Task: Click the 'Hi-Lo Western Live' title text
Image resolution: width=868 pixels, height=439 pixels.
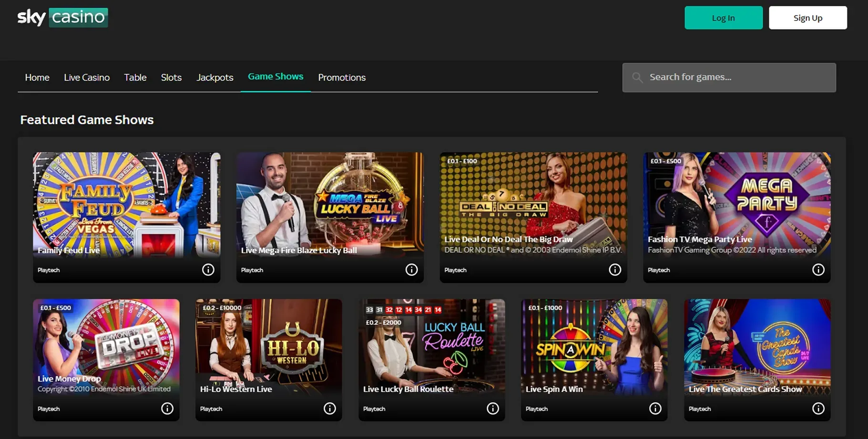Action: (x=236, y=389)
